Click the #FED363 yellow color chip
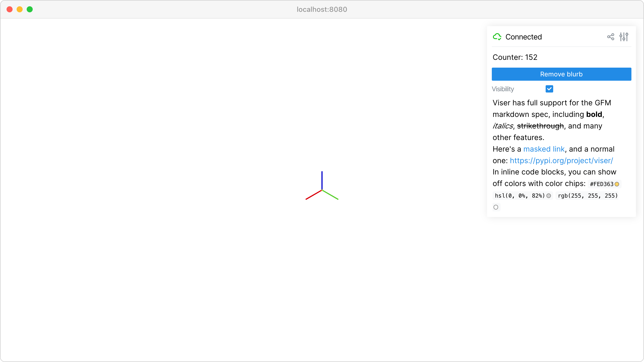 pos(617,184)
